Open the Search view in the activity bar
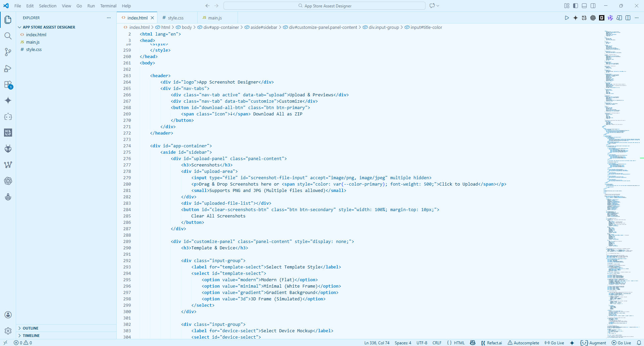The image size is (644, 346). click(x=8, y=36)
